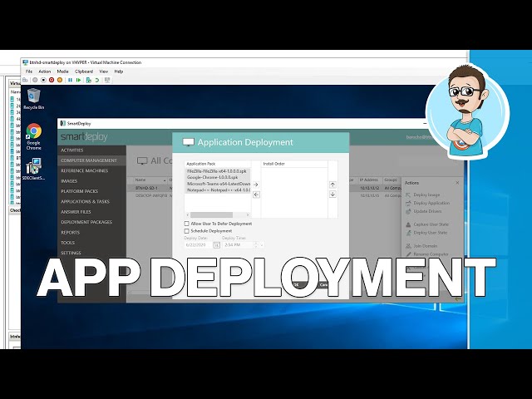This screenshot has width=532, height=399.
Task: Click the Deploy Time spinner arrows
Action: point(256,244)
